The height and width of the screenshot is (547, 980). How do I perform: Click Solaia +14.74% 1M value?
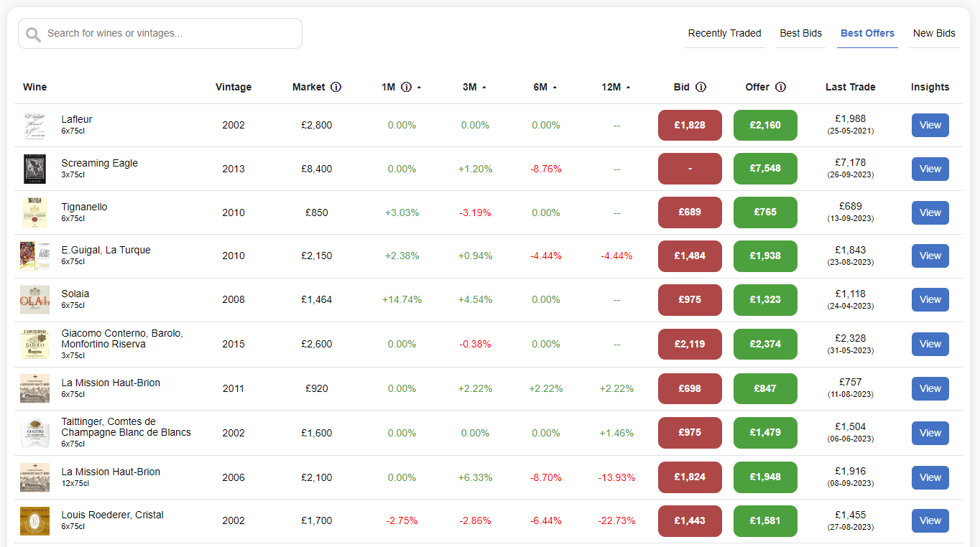pyautogui.click(x=402, y=299)
